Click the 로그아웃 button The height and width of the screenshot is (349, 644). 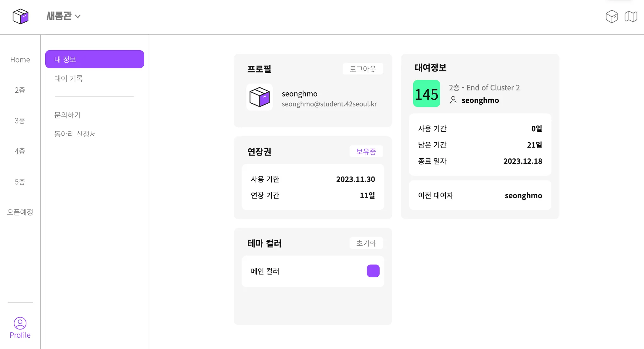point(363,69)
